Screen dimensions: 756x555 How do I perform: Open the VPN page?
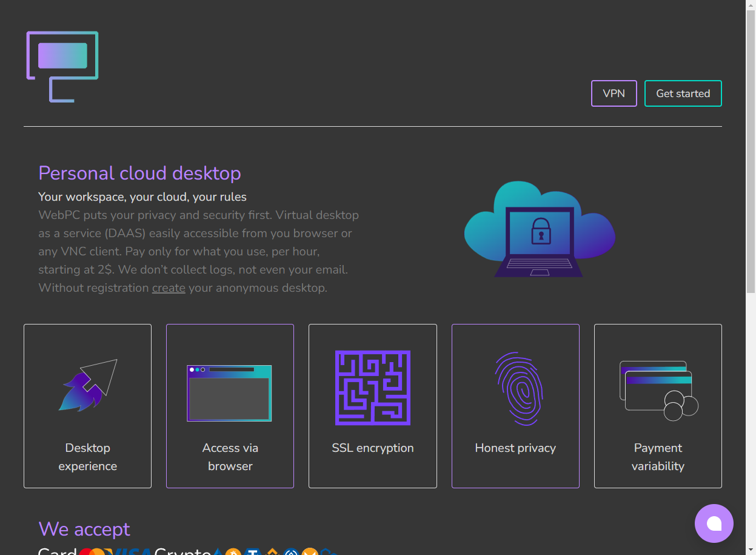614,93
